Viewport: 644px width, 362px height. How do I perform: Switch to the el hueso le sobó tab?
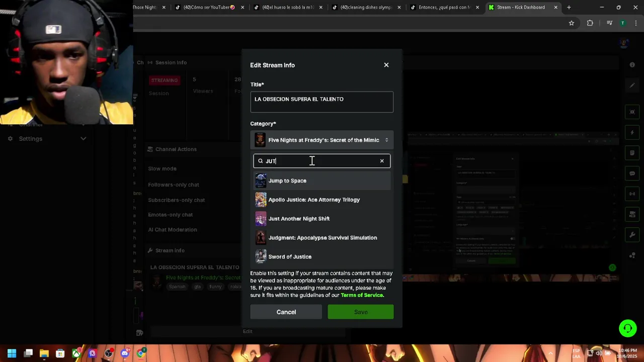tap(287, 7)
